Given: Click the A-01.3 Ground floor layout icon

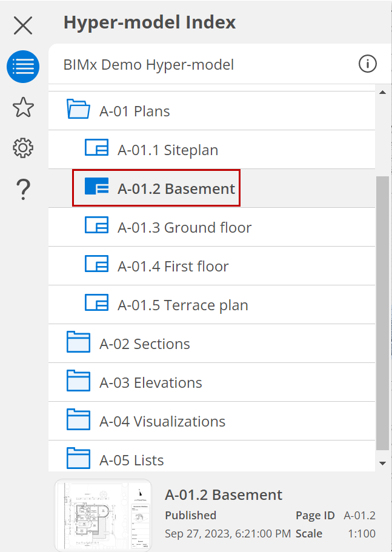Looking at the screenshot, I should (x=96, y=227).
